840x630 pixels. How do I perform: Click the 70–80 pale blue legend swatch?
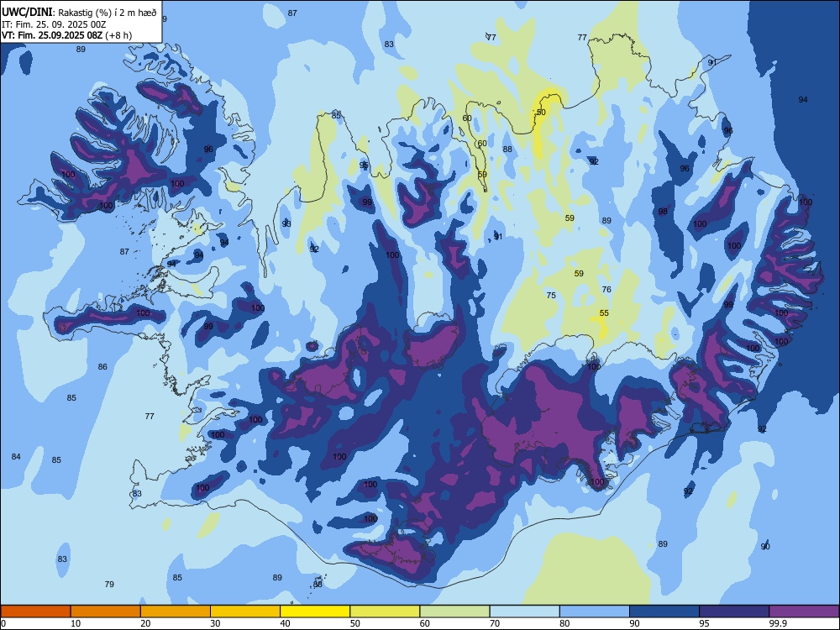coord(525,612)
